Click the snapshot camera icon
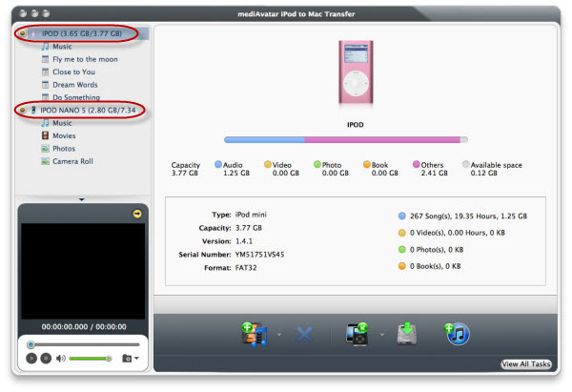 click(127, 359)
